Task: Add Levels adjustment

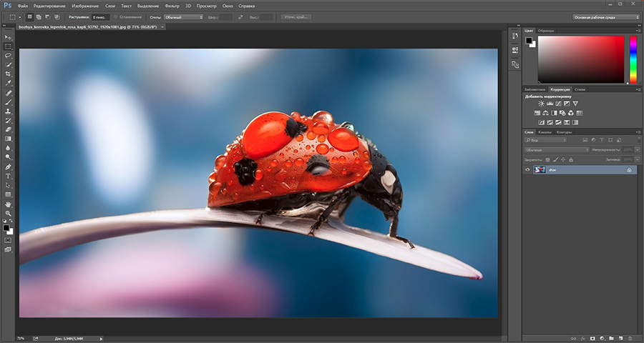Action: 550,104
